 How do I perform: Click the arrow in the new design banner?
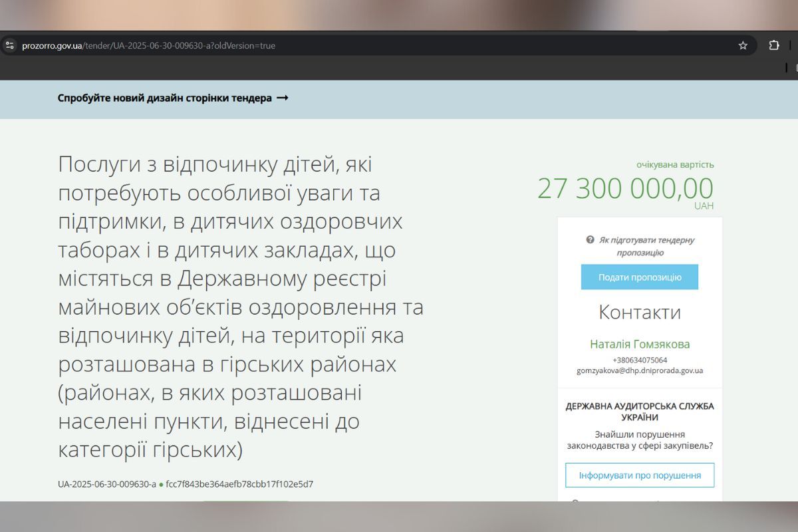(283, 97)
